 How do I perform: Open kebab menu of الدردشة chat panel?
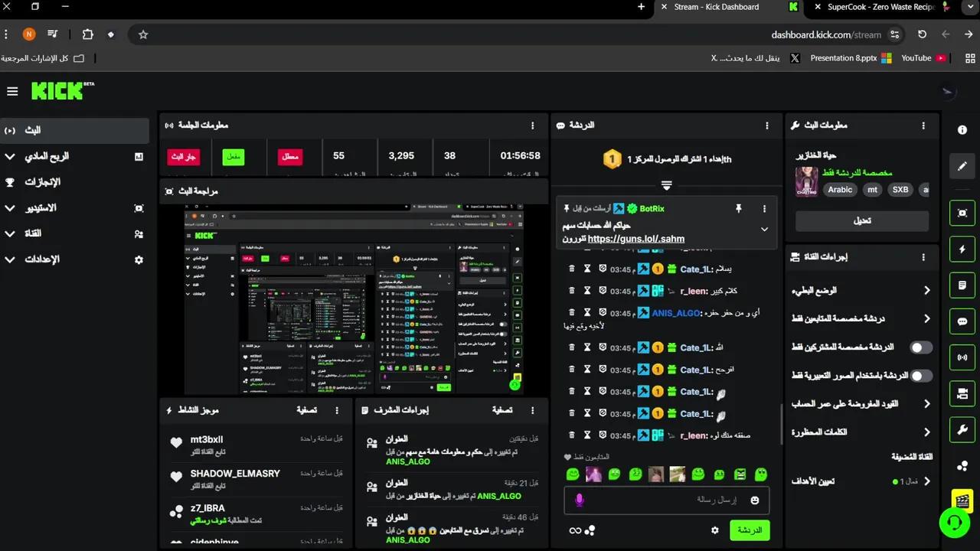click(x=767, y=126)
